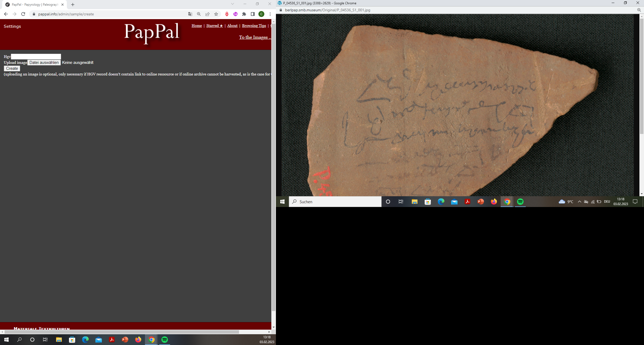The width and height of the screenshot is (644, 345).
Task: Open Google Translate icon in address bar
Action: [190, 14]
